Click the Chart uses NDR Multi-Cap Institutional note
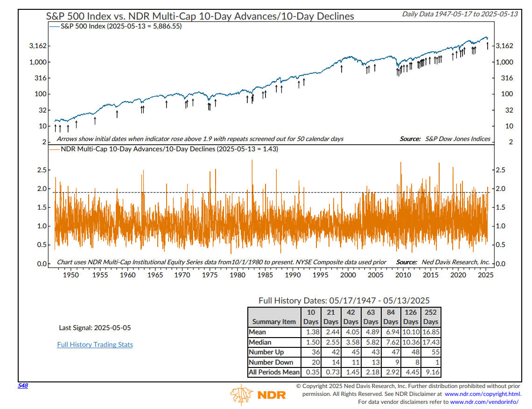 click(x=221, y=262)
